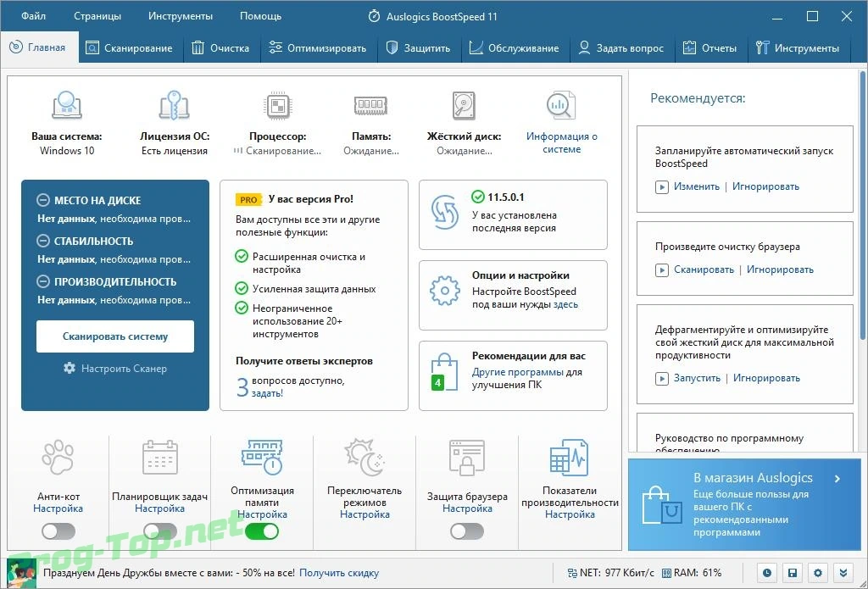Disable the Оптимизация памяти switch
Image resolution: width=868 pixels, height=589 pixels.
(262, 531)
